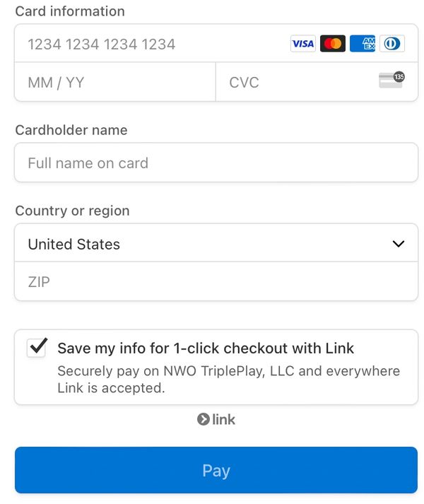The image size is (424, 504).
Task: Click the Cardholder name label
Action: coord(71,130)
